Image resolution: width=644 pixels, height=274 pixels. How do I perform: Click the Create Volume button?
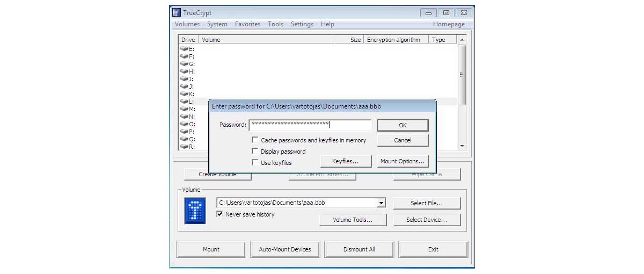[x=217, y=175]
